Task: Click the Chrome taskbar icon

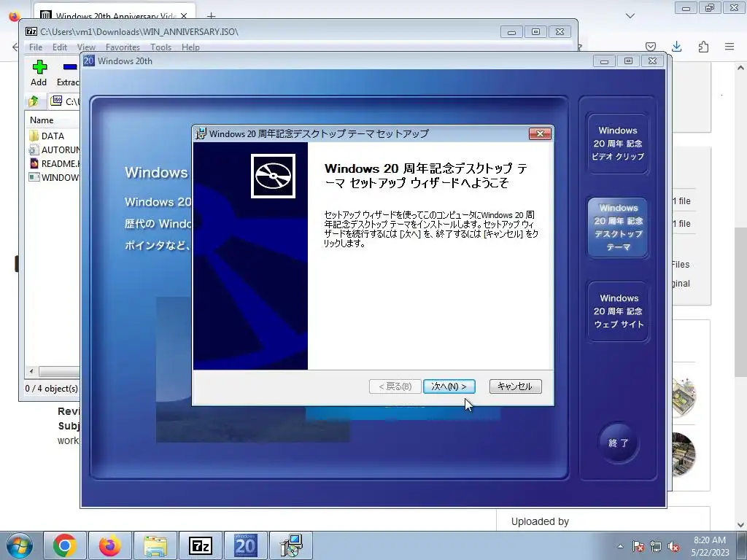Action: pos(65,545)
